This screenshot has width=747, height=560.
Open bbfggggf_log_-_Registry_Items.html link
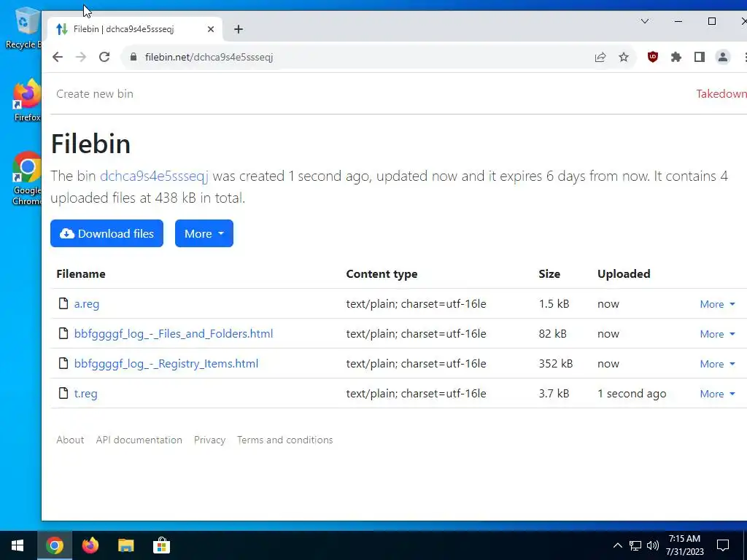(166, 364)
